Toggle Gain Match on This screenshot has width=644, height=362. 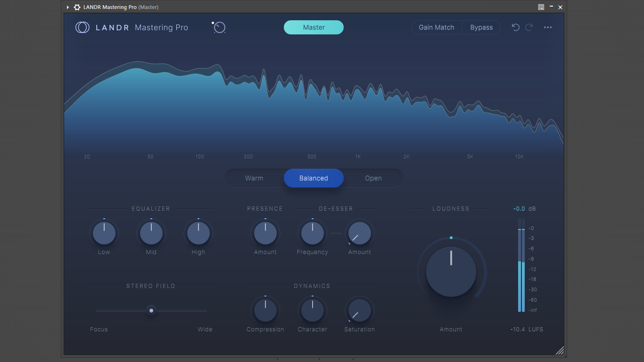[x=437, y=27]
